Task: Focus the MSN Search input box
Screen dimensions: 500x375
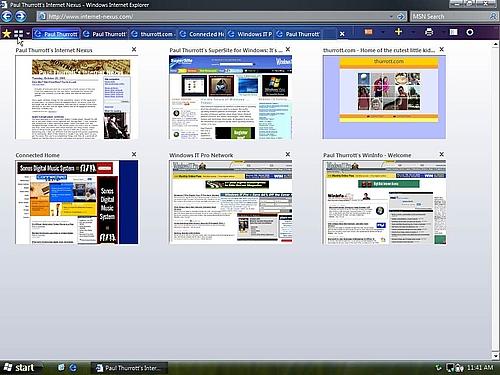Action: click(449, 16)
